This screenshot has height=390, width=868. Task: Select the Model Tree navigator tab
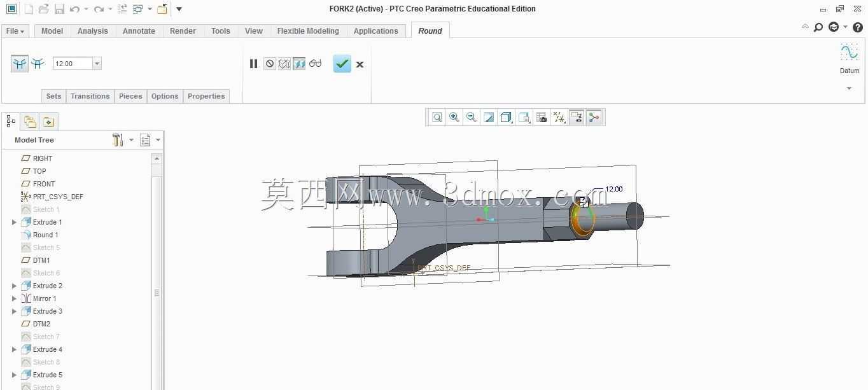click(11, 121)
